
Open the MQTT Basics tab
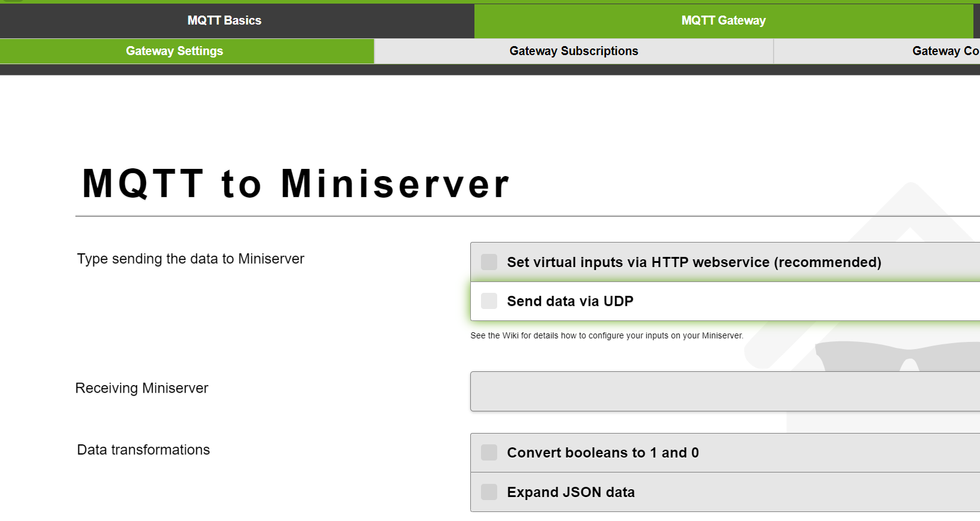tap(224, 20)
